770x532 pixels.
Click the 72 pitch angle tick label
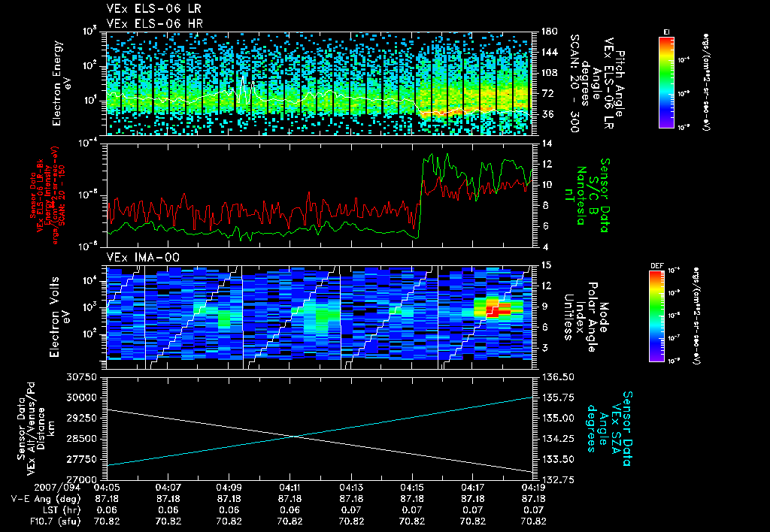(547, 93)
